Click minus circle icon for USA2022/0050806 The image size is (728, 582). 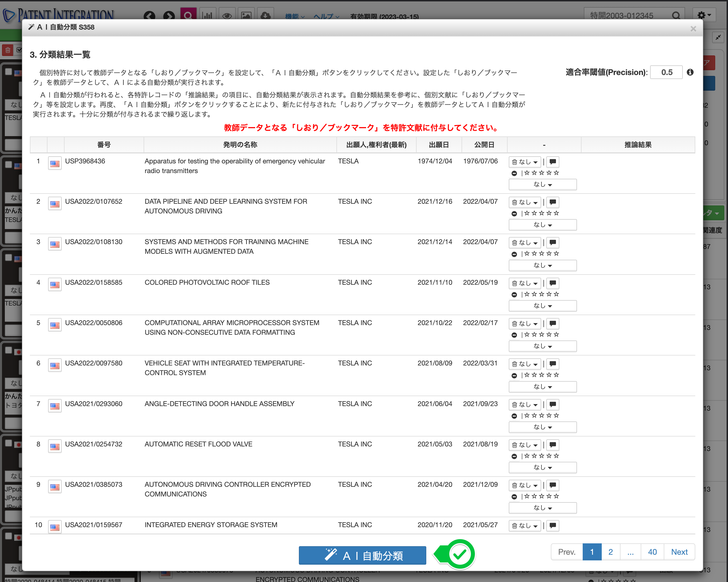point(514,335)
